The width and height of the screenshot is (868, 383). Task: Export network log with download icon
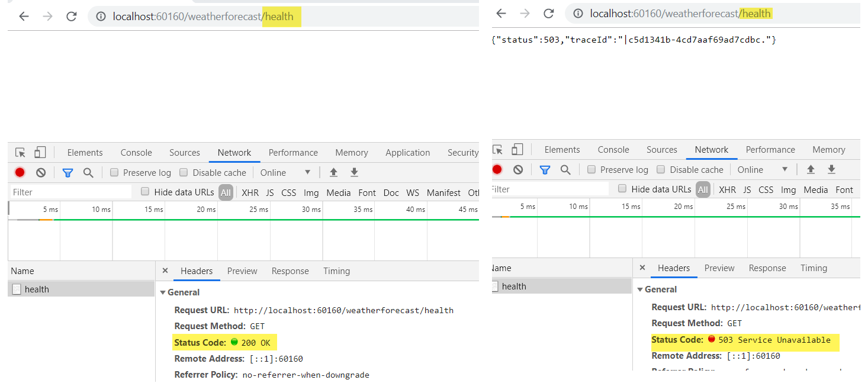point(353,172)
